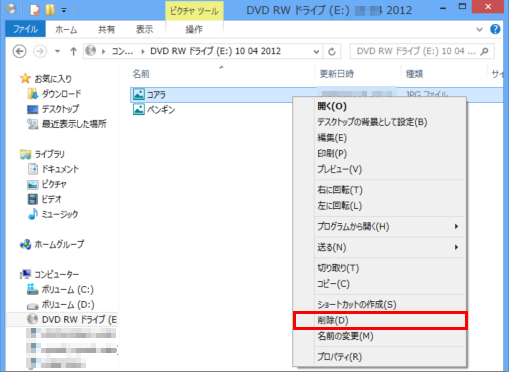
Task: Choose 開く(O) in the context menu
Action: [379, 106]
